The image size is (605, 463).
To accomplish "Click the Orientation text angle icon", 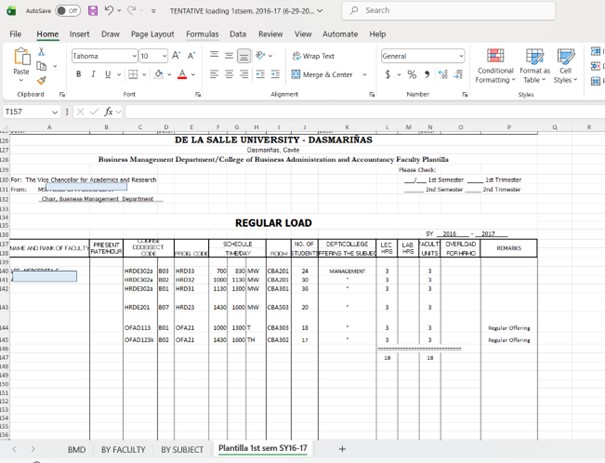I will point(260,56).
